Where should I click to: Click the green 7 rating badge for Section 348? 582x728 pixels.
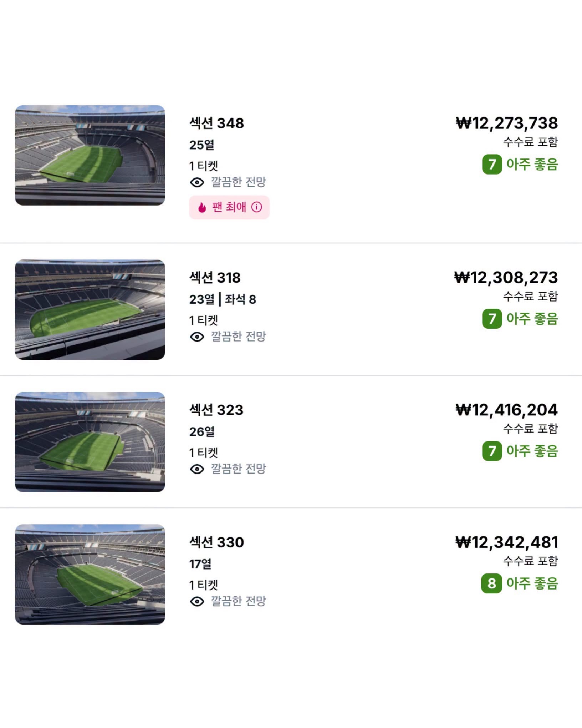click(492, 165)
